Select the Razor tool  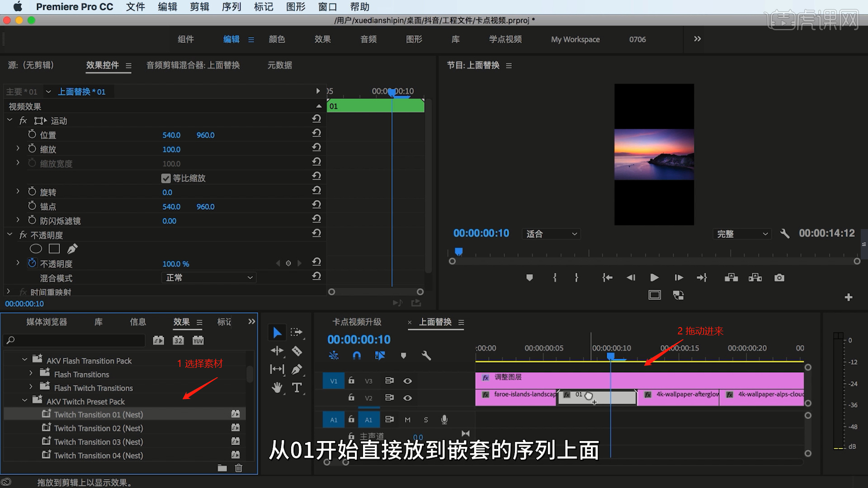pos(297,351)
